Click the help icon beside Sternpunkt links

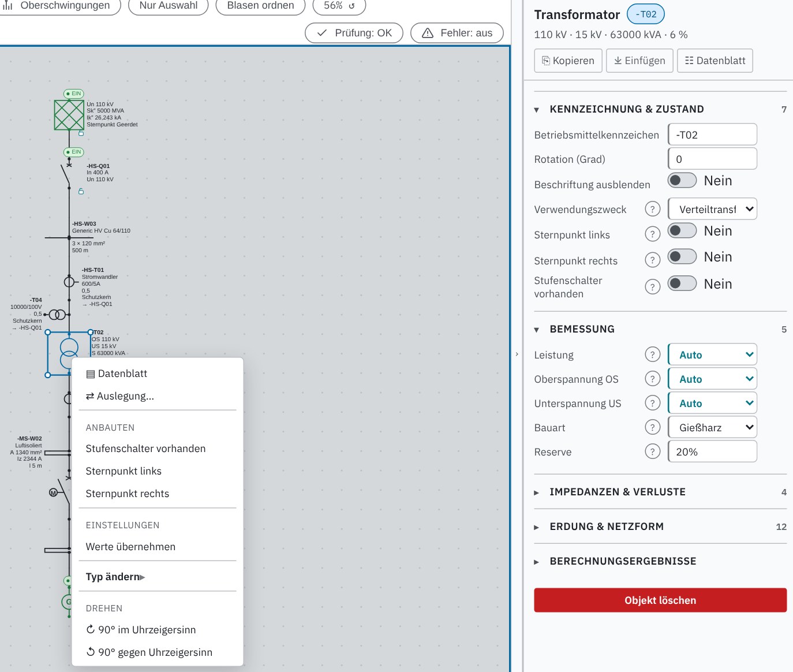pos(652,234)
